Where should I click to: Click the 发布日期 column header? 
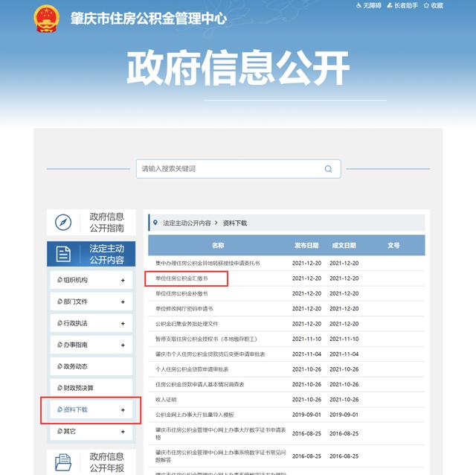(306, 245)
